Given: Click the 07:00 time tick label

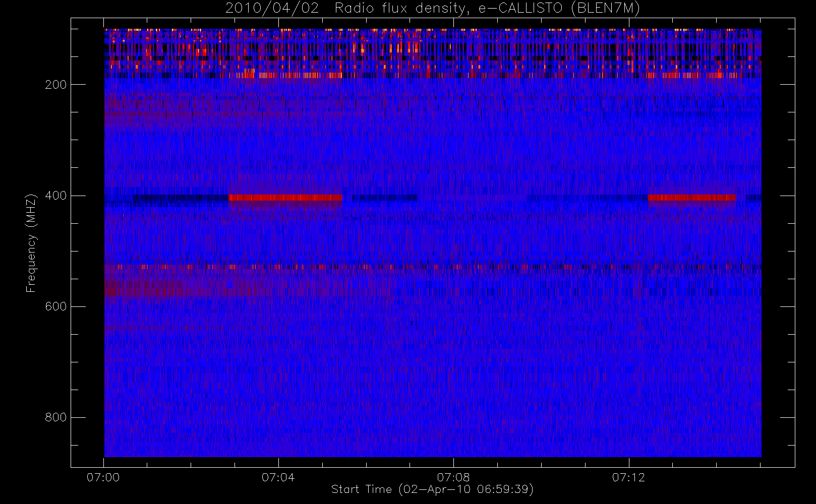Looking at the screenshot, I should [x=103, y=477].
